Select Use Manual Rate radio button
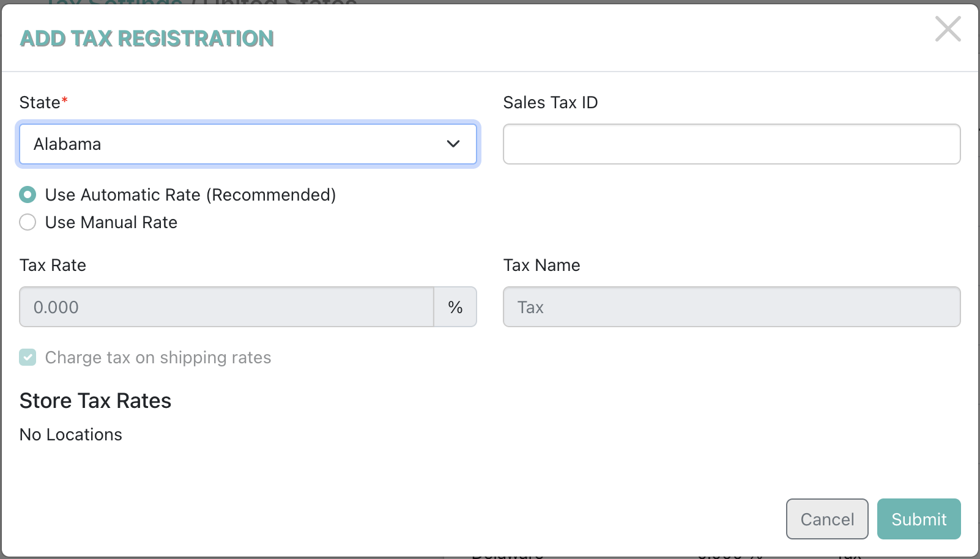 [28, 222]
